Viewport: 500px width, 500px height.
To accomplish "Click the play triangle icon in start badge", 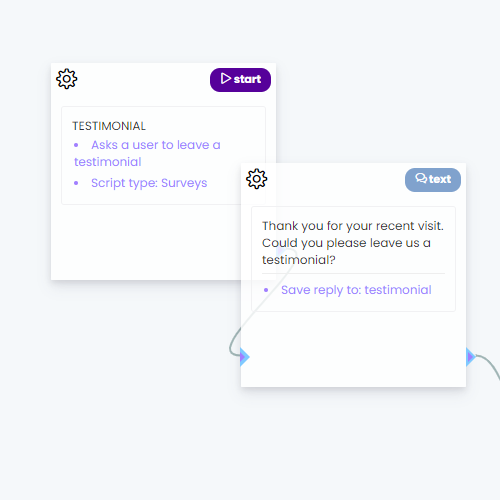I will coord(226,79).
